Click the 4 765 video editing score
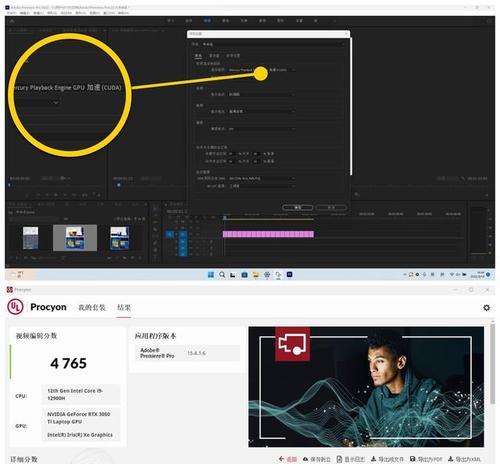This screenshot has width=500, height=464. (x=68, y=363)
